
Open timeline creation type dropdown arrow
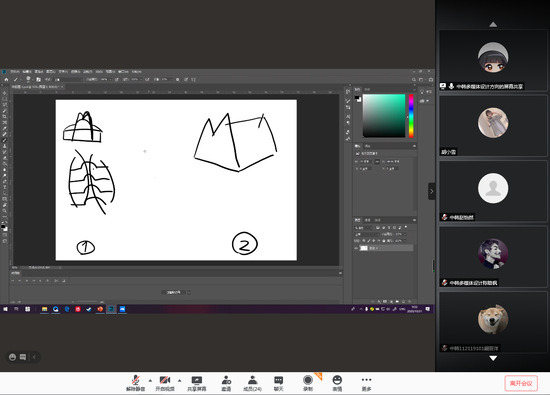pyautogui.click(x=189, y=292)
